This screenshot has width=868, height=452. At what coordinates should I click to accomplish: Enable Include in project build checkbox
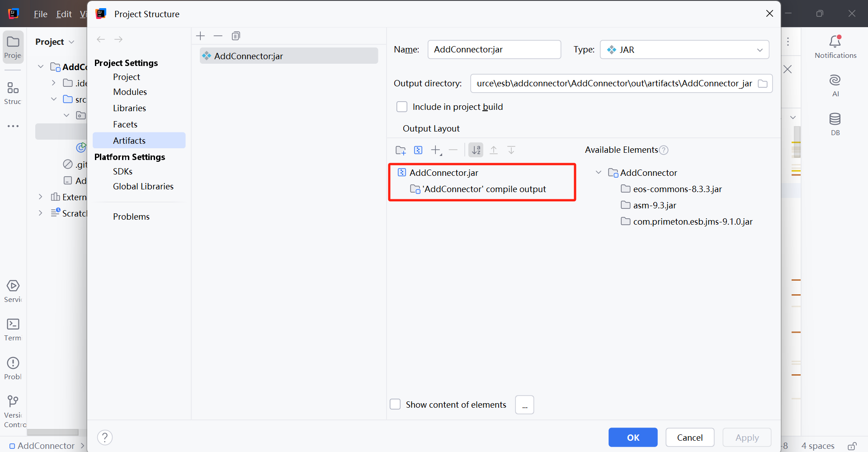tap(402, 107)
